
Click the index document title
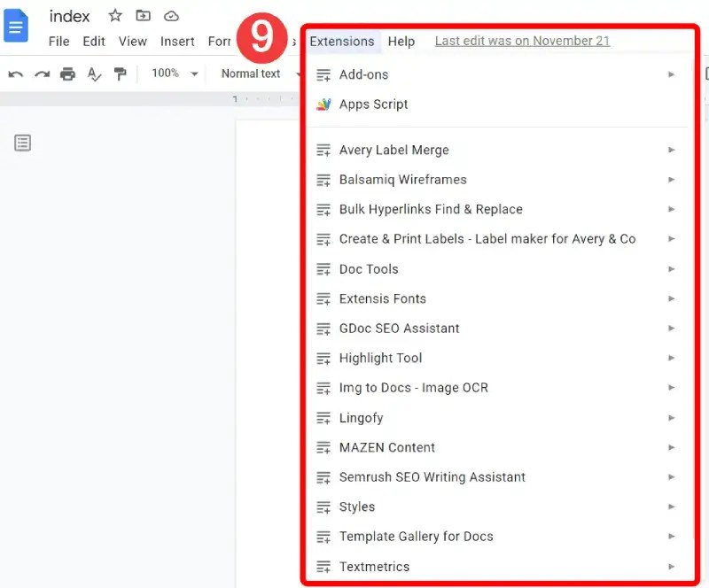69,17
